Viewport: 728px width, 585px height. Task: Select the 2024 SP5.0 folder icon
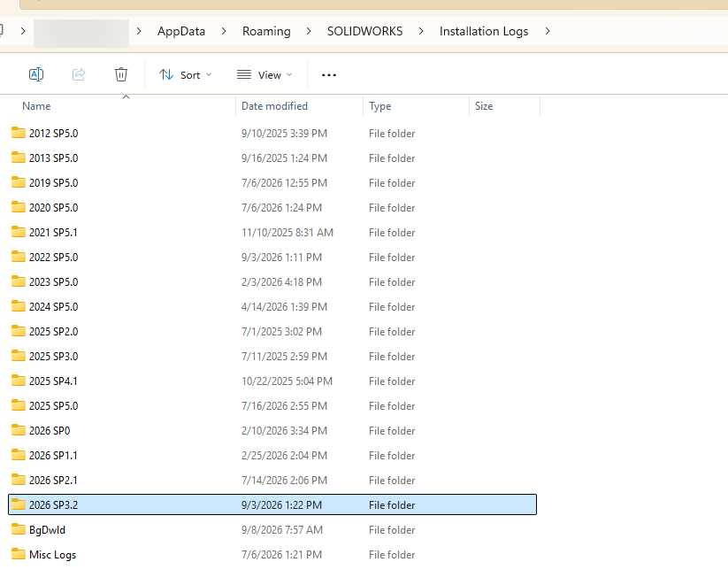(x=19, y=306)
